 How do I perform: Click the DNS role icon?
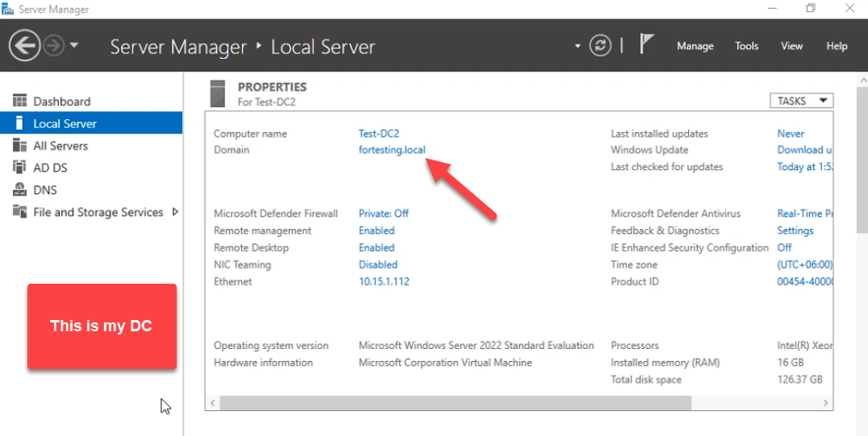click(19, 189)
